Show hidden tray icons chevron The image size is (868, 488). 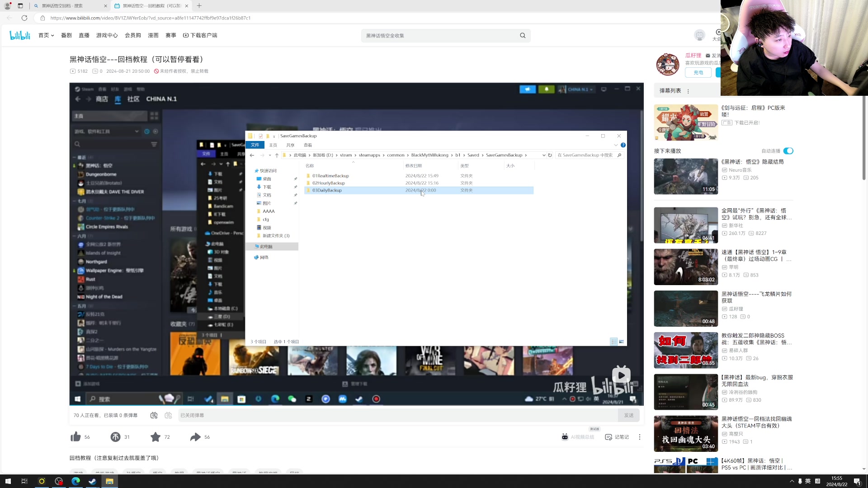[792, 481]
